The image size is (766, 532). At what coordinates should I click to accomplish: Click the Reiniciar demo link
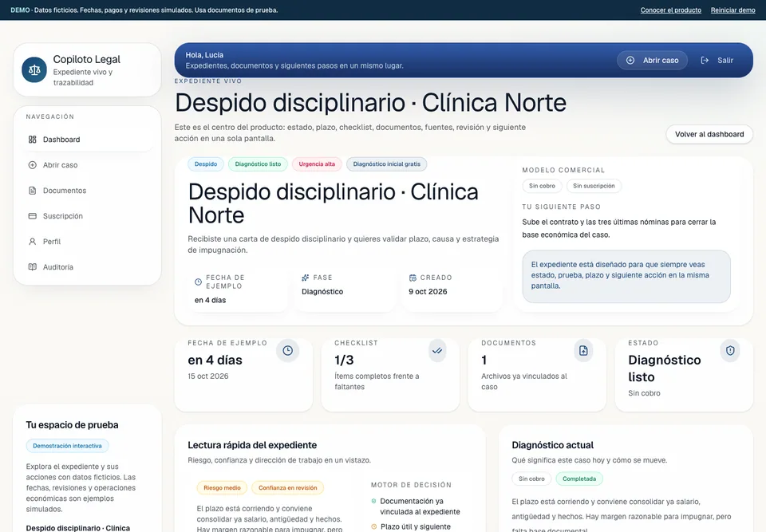732,10
